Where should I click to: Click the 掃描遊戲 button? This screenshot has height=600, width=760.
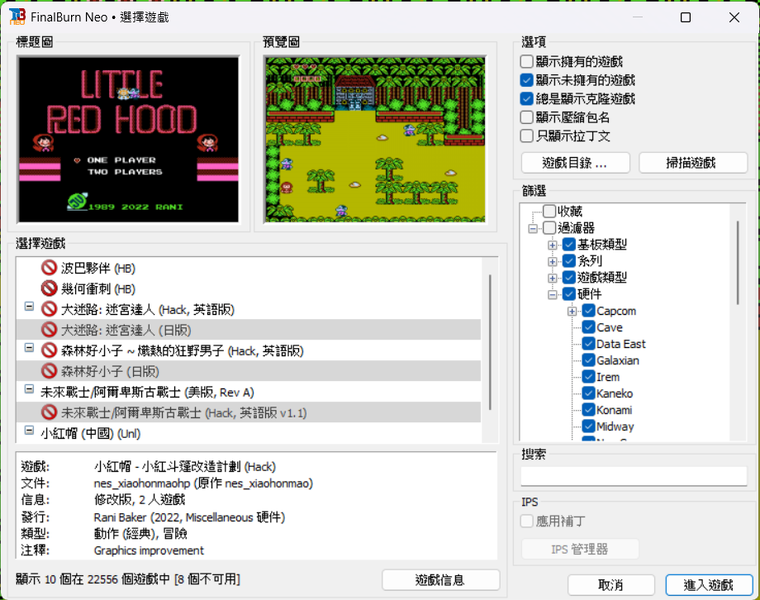[693, 163]
